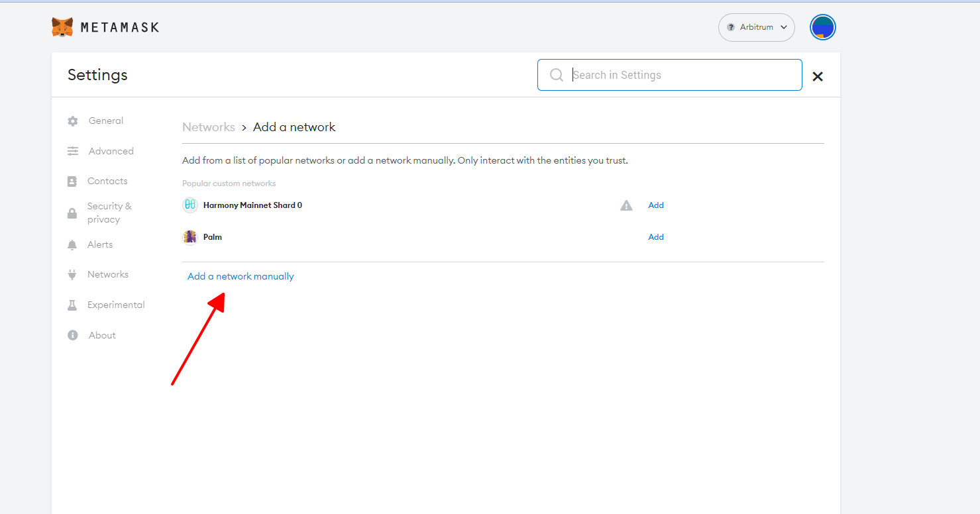The image size is (980, 514).
Task: Click the warning triangle beside Harmony
Action: coord(626,205)
